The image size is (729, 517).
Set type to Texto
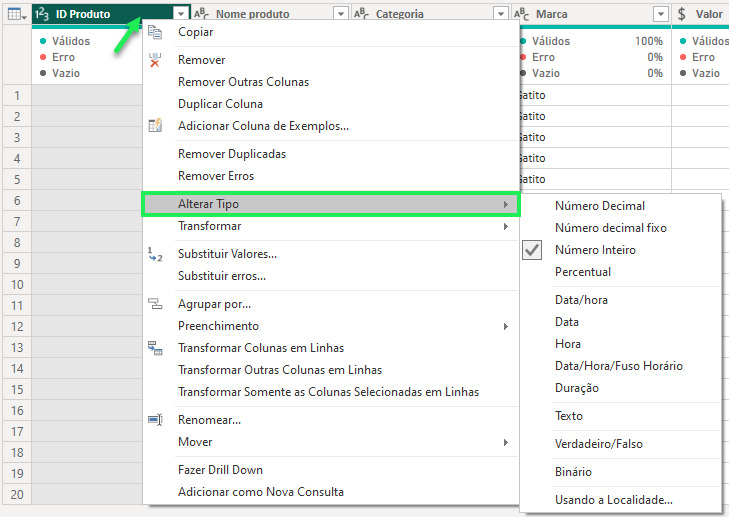[x=569, y=416]
